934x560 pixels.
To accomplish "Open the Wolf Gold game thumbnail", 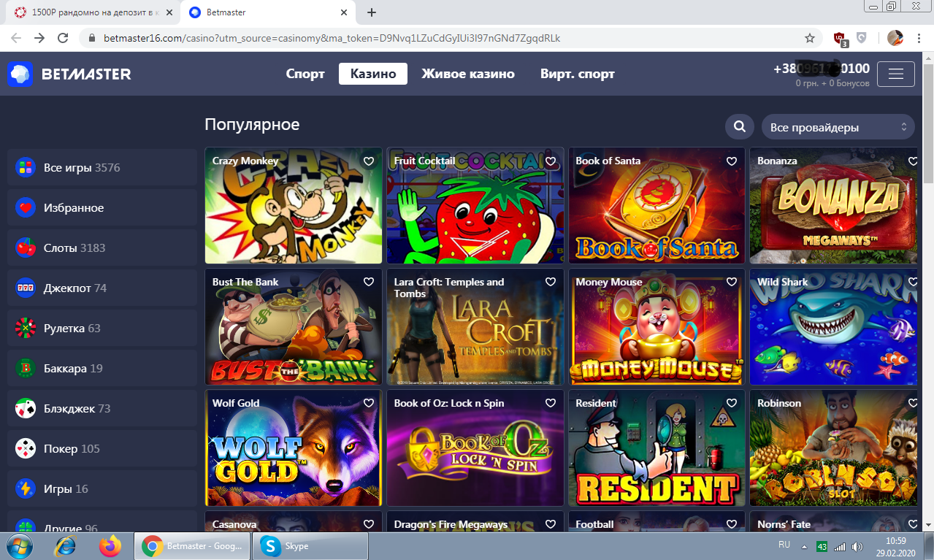I will [294, 448].
